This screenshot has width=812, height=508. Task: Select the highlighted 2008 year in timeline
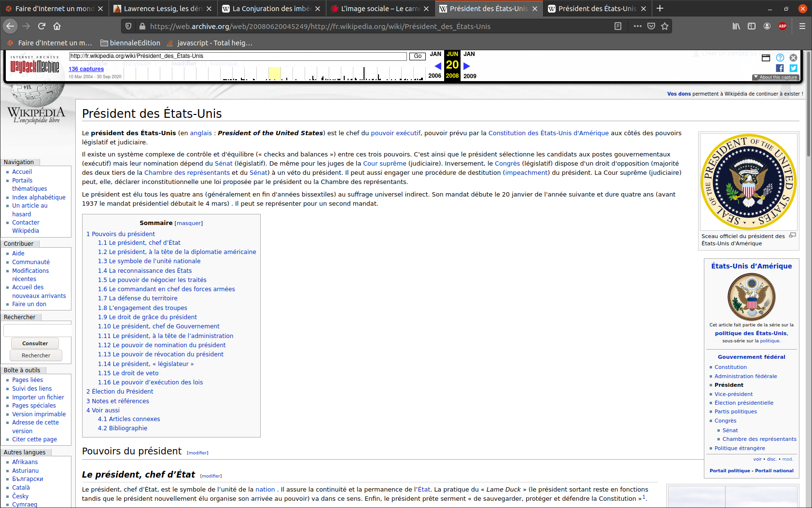452,76
